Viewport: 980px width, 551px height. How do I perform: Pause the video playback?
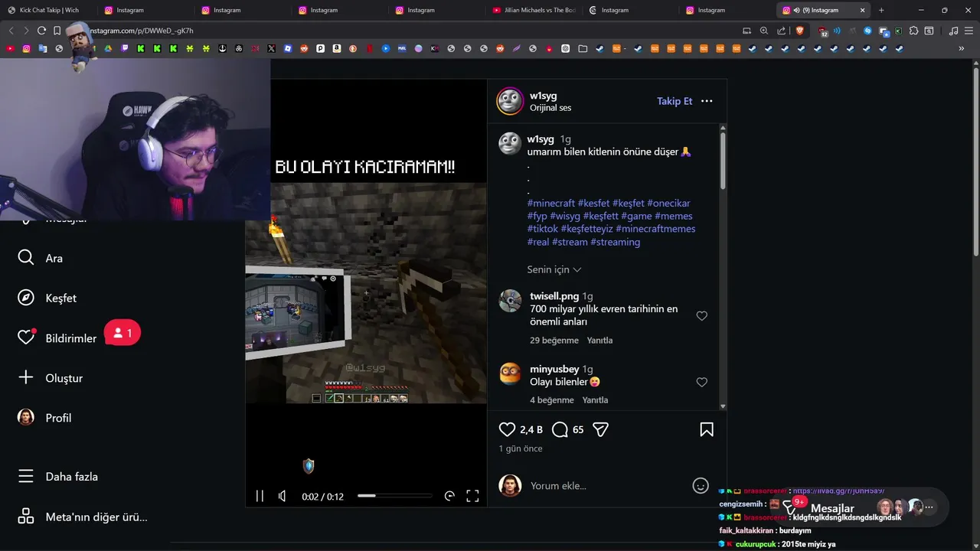click(x=260, y=496)
